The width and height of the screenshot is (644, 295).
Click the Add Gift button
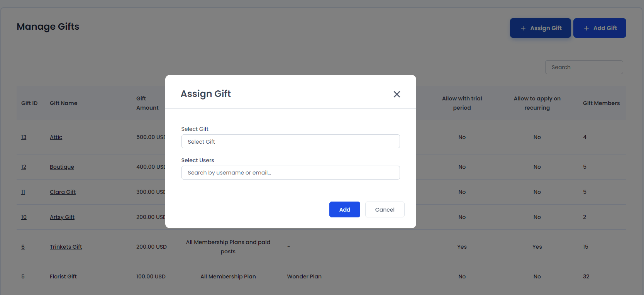(599, 28)
